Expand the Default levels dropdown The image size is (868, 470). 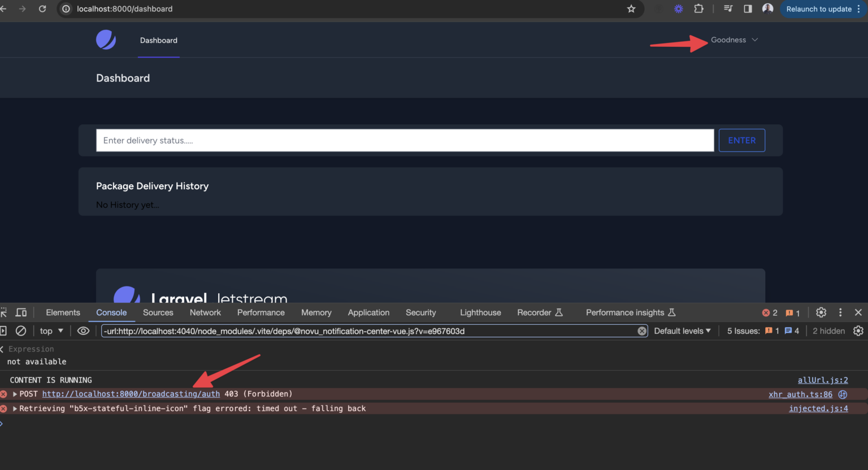click(682, 330)
